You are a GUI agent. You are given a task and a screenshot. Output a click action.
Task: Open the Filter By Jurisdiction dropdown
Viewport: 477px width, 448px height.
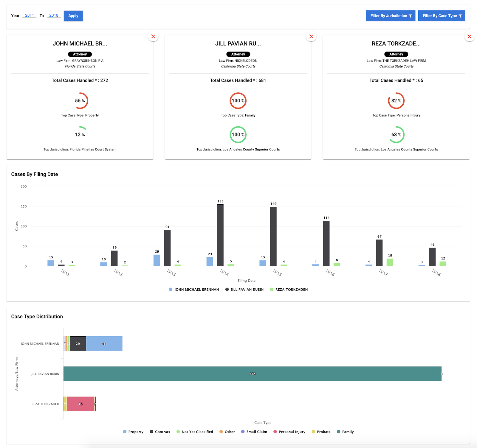click(390, 15)
